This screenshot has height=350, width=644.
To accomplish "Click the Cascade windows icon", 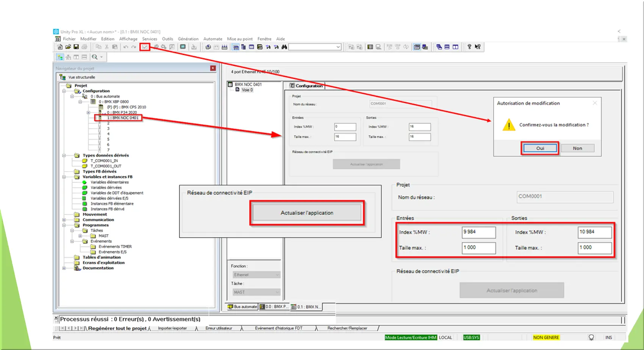I will coord(439,47).
